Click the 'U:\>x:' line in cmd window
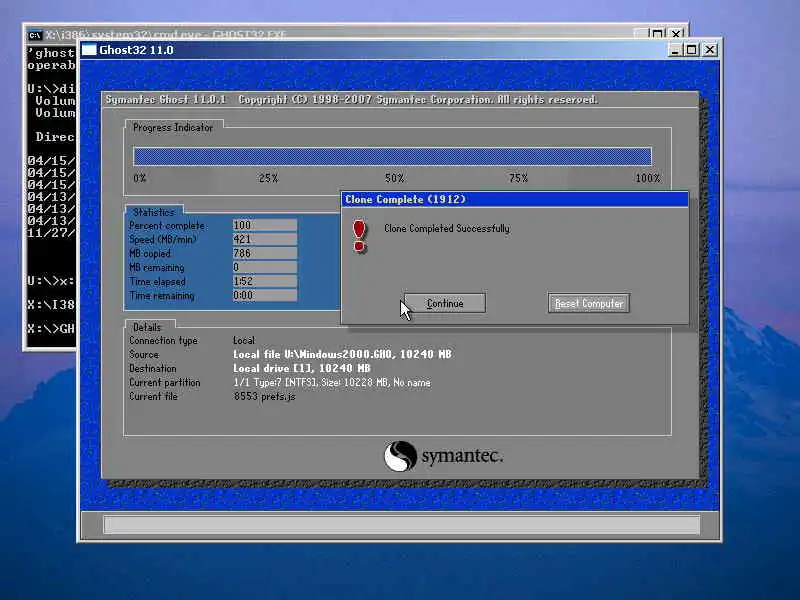This screenshot has width=800, height=600. (x=51, y=281)
